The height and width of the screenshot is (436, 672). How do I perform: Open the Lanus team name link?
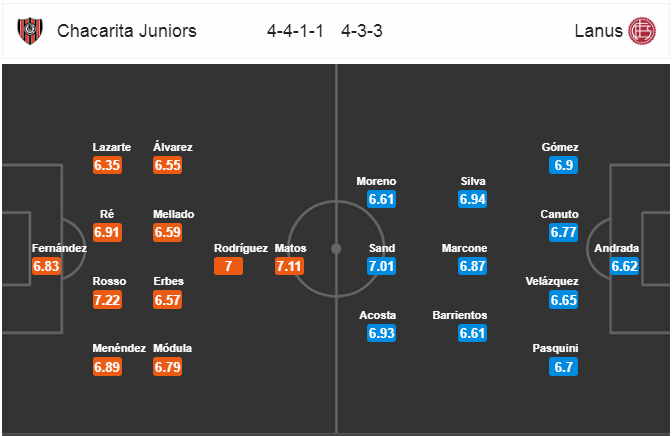598,31
